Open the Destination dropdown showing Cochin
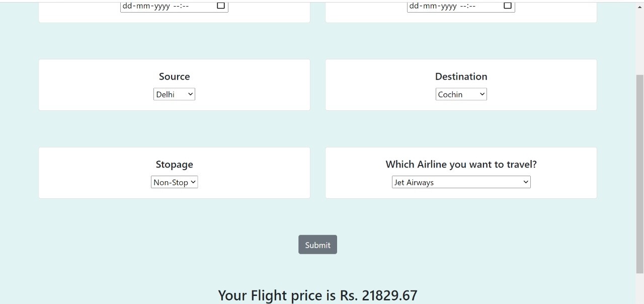644x304 pixels. pyautogui.click(x=461, y=94)
